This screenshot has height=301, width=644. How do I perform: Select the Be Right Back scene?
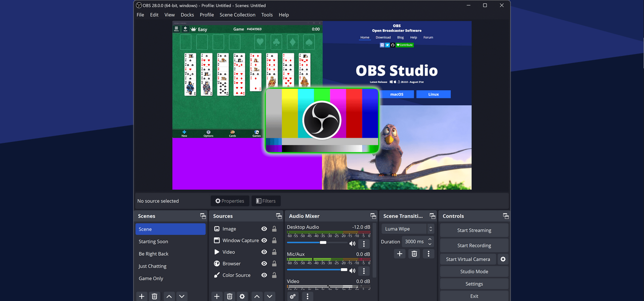[x=170, y=254]
